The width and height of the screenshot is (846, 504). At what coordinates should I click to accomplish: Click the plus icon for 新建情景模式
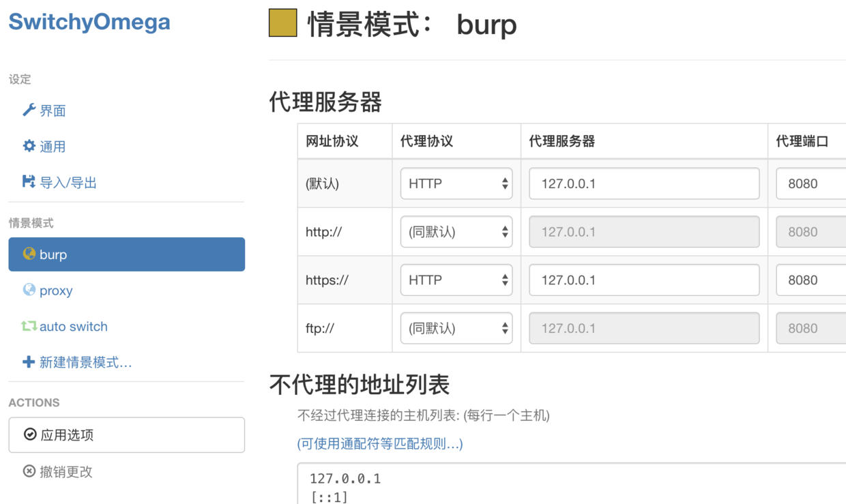click(29, 362)
